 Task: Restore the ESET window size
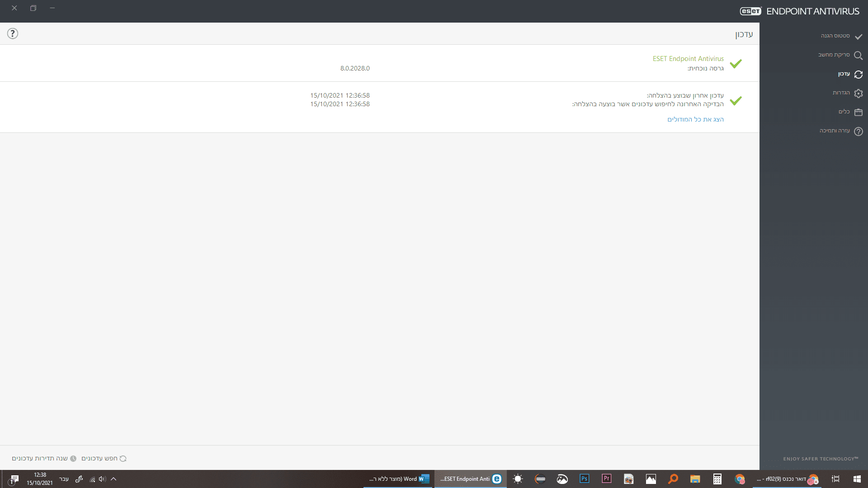point(33,8)
